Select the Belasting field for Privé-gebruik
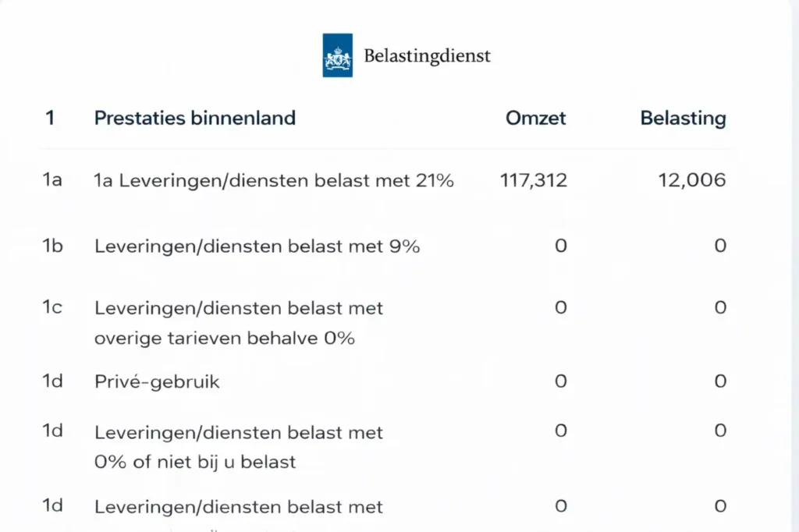This screenshot has height=532, width=799. pos(720,382)
